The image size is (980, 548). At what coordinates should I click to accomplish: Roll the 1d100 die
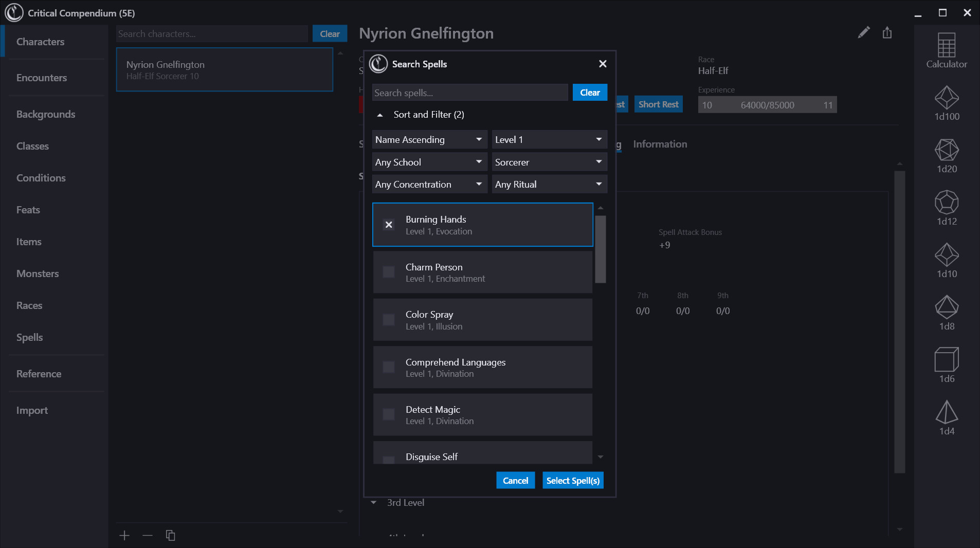click(x=946, y=103)
